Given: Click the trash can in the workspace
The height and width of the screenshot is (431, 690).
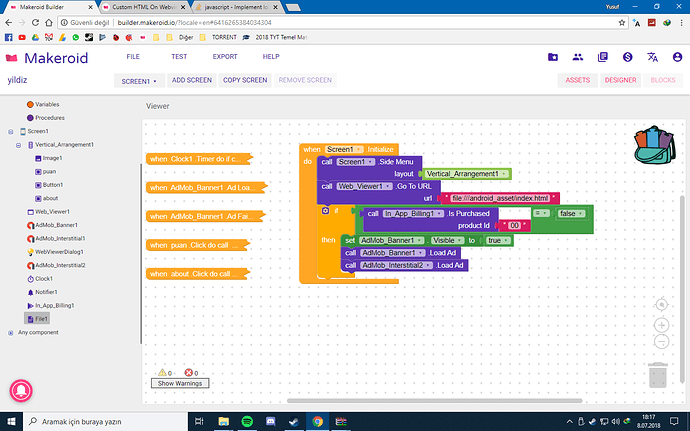Looking at the screenshot, I should (658, 376).
